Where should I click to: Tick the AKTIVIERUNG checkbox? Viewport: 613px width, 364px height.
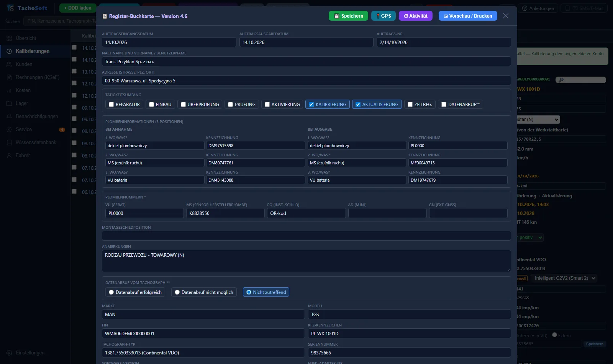(x=267, y=104)
